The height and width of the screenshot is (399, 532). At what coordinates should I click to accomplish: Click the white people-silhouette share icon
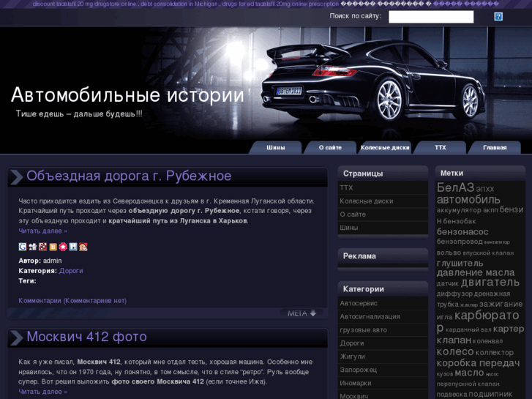[x=33, y=247]
